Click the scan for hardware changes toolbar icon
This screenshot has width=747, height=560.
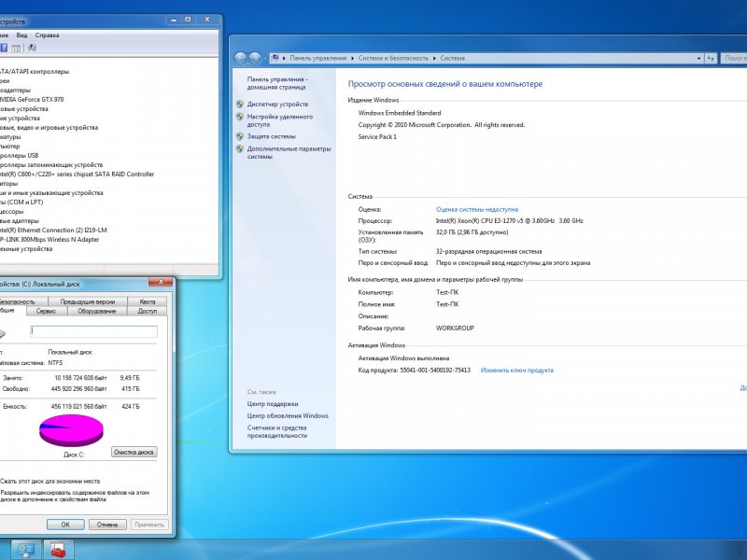click(32, 48)
